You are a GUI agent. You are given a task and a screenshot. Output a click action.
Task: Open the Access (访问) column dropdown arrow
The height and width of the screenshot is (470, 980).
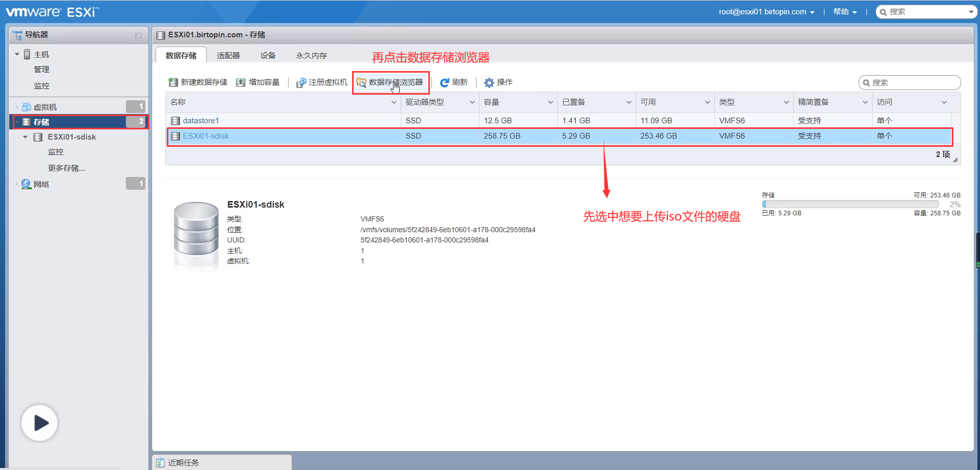tap(944, 102)
